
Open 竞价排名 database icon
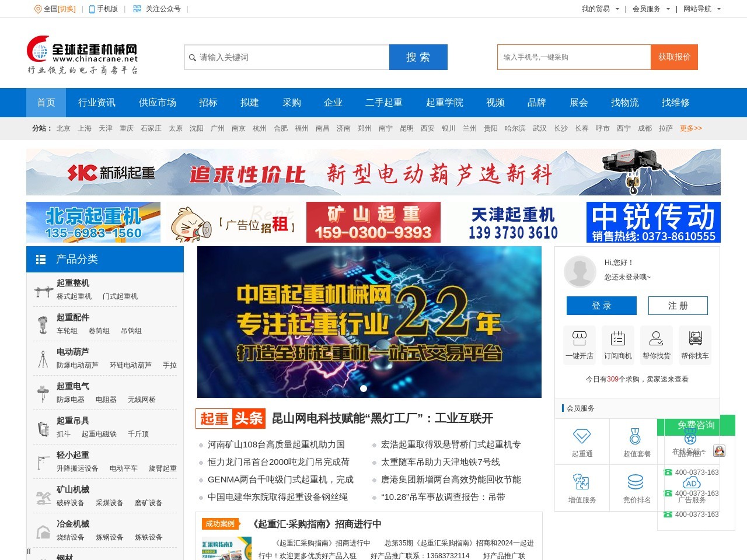[x=635, y=482]
